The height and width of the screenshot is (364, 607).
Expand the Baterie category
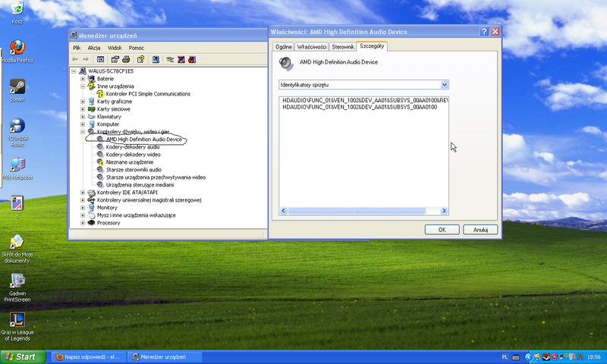tap(83, 79)
